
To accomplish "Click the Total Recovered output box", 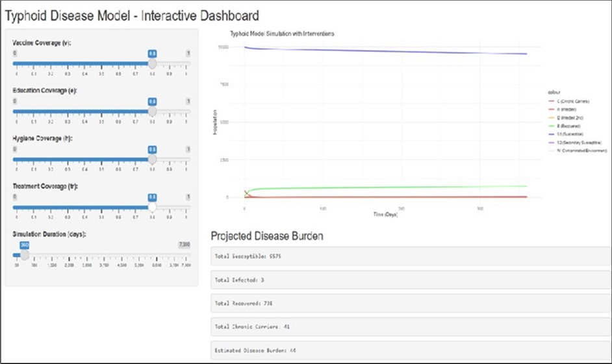I will 409,303.
